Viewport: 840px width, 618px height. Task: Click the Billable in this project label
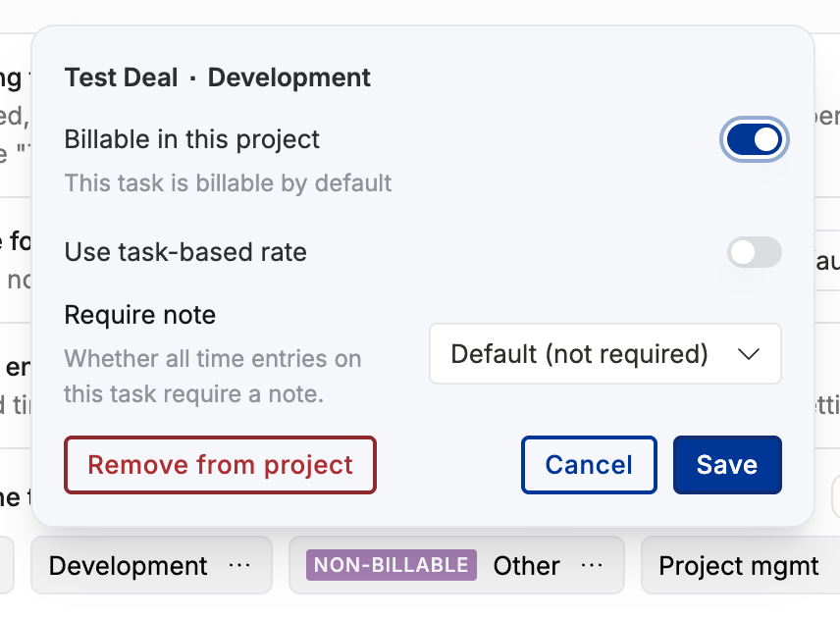coord(191,139)
